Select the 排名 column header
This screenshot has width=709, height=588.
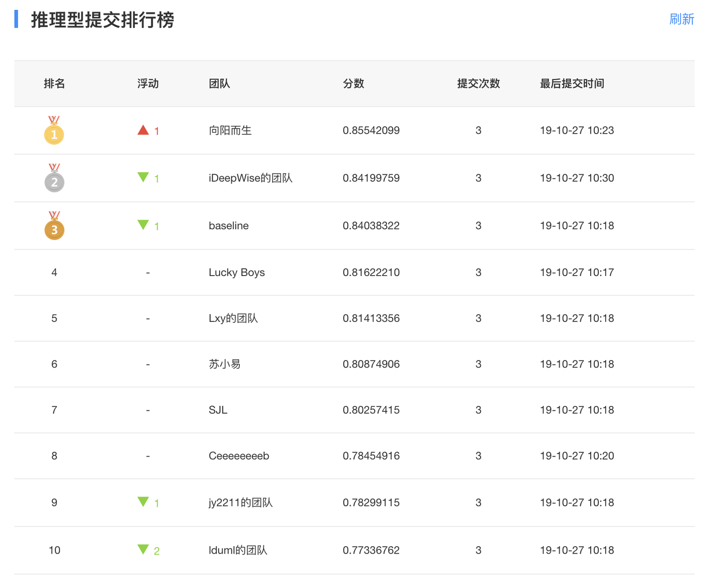54,84
